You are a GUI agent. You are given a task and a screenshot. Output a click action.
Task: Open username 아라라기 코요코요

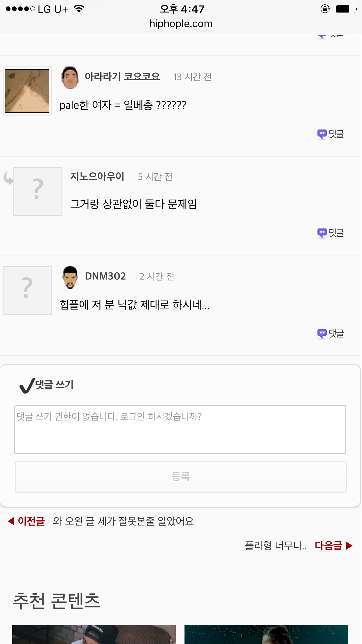click(x=122, y=77)
